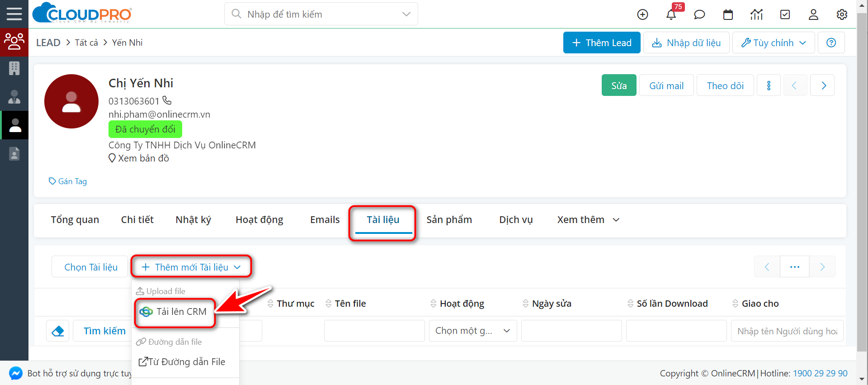Screen dimensions: 868x385
Task: Open the building organization module in the sidebar
Action: coord(14,68)
